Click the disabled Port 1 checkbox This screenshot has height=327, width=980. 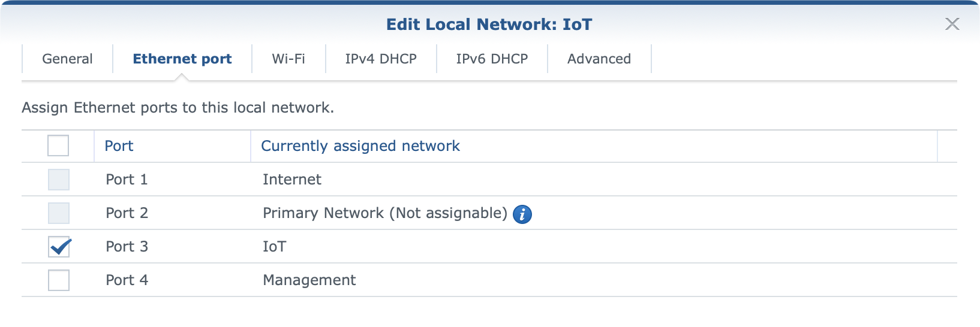pyautogui.click(x=59, y=179)
